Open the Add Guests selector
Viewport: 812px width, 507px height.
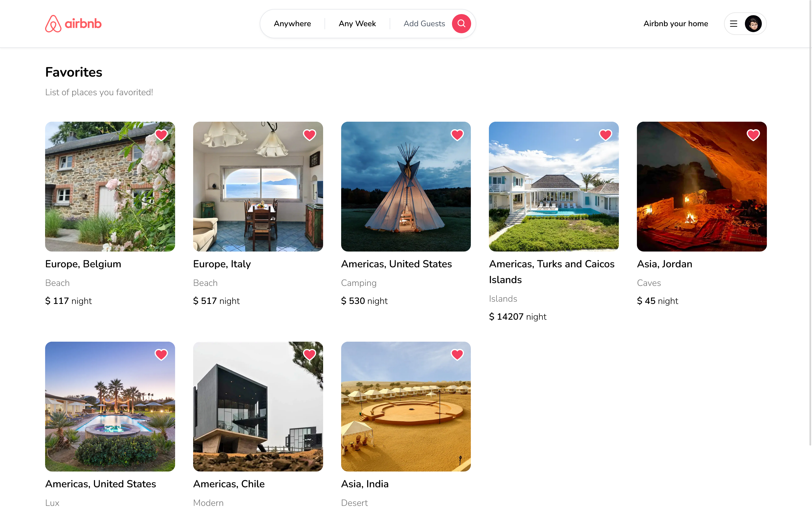pyautogui.click(x=424, y=24)
